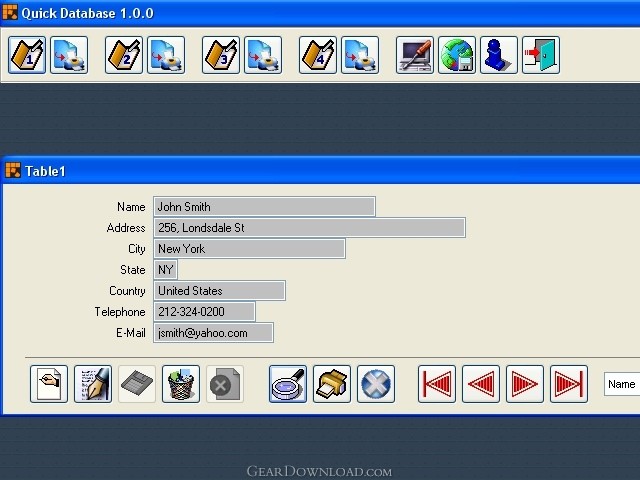640x480 pixels.
Task: Delete the record with the trash basket icon
Action: point(181,384)
